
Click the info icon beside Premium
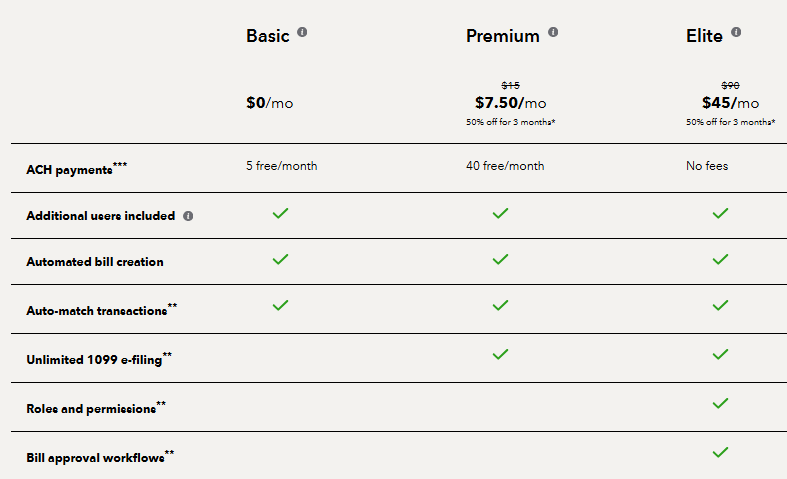(x=553, y=32)
